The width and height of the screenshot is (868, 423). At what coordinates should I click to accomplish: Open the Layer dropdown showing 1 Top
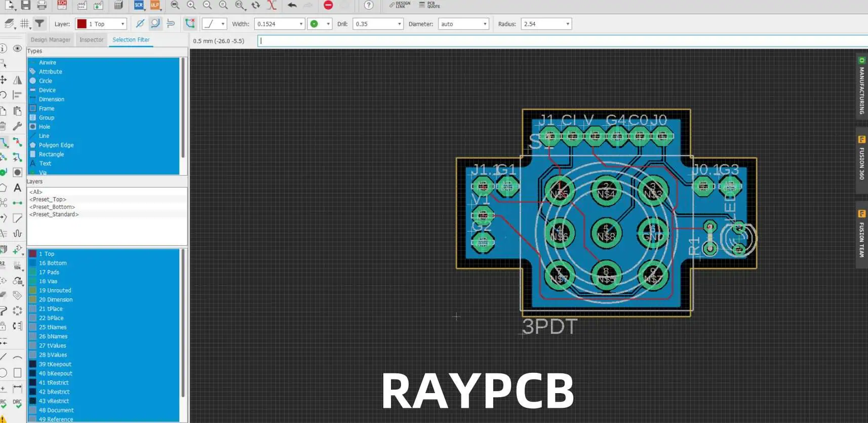[x=101, y=24]
